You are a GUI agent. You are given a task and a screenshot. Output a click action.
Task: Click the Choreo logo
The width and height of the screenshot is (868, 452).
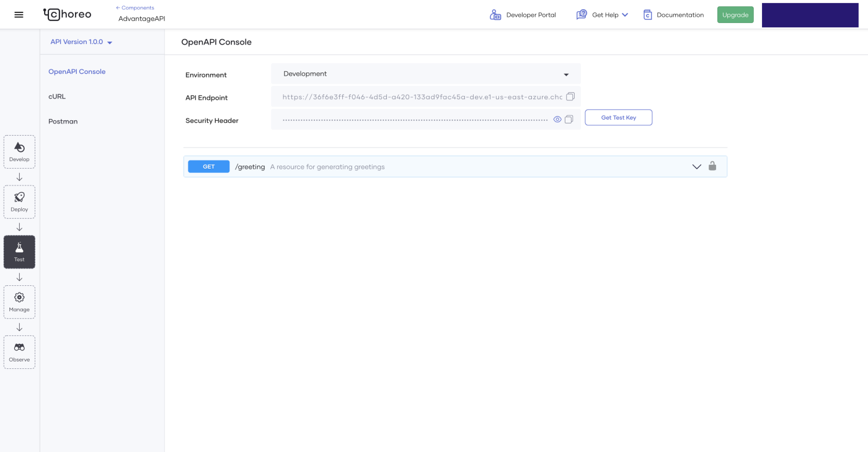click(67, 14)
